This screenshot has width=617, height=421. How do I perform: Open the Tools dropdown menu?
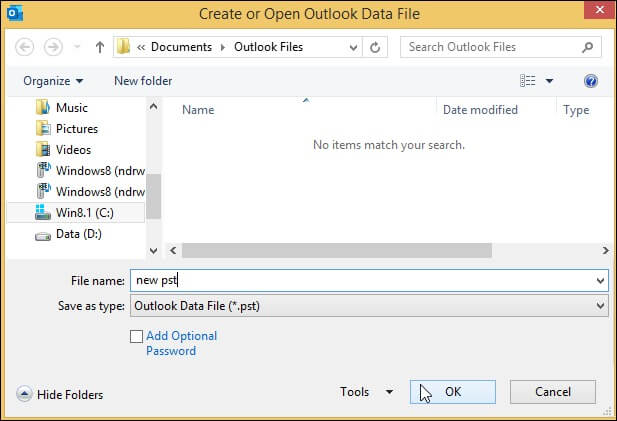(x=366, y=392)
